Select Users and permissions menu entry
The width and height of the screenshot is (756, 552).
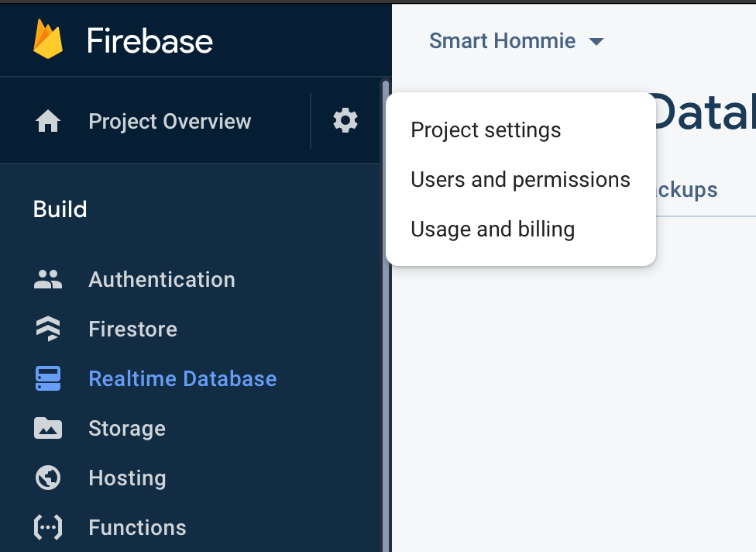[x=520, y=179]
